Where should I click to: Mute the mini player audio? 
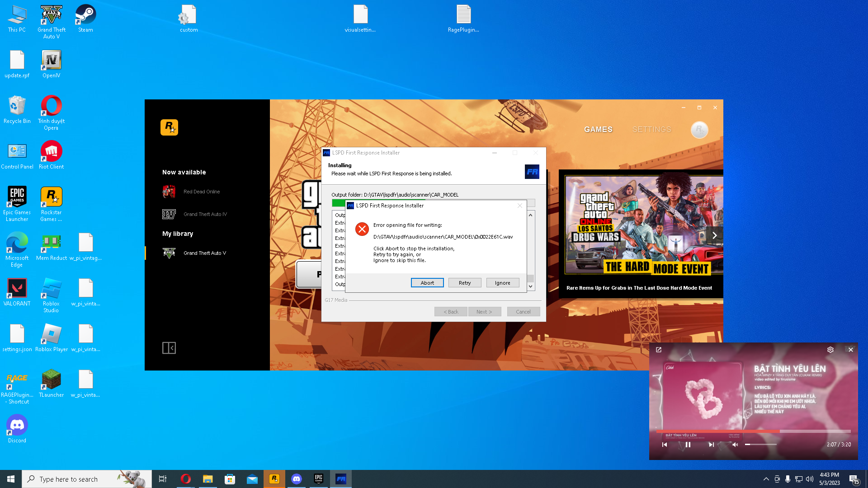click(735, 445)
